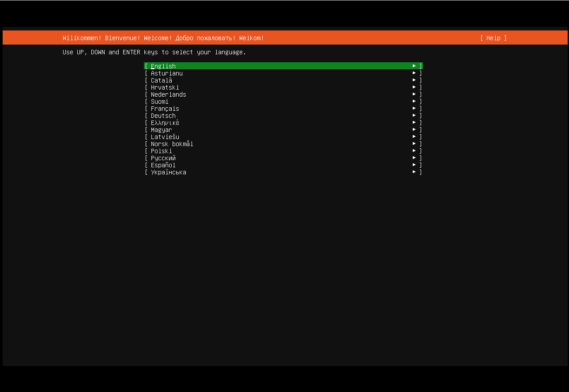The width and height of the screenshot is (569, 392).
Task: Click the arrow beside Polski
Action: click(414, 151)
